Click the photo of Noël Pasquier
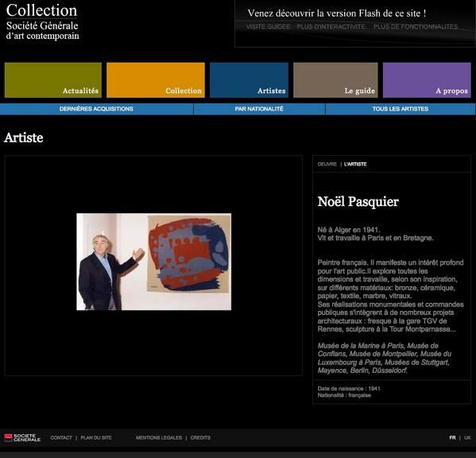 [x=153, y=262]
